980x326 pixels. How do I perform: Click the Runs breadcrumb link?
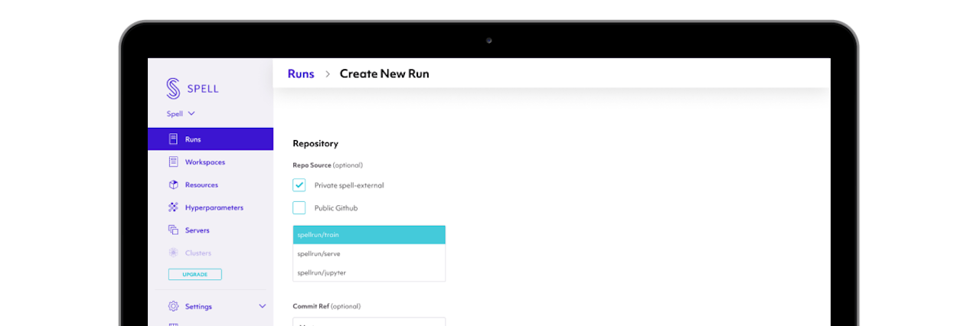301,73
